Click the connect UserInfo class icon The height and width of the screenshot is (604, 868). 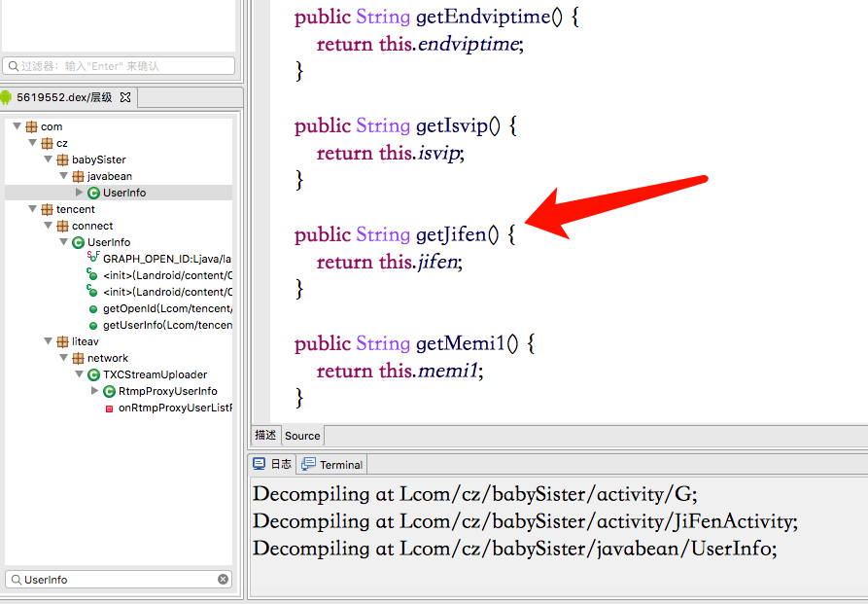[x=78, y=243]
